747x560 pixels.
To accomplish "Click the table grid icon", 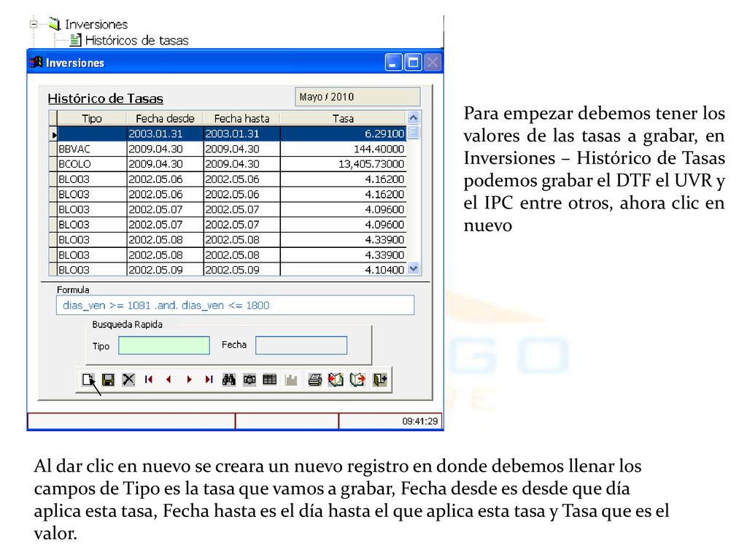I will click(270, 379).
